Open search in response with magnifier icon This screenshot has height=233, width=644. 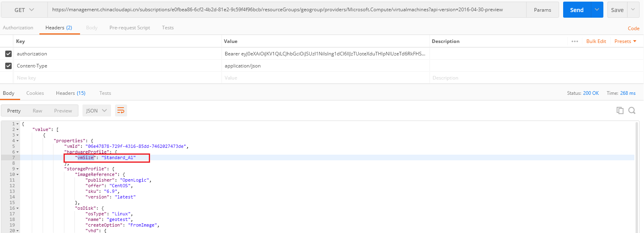632,110
